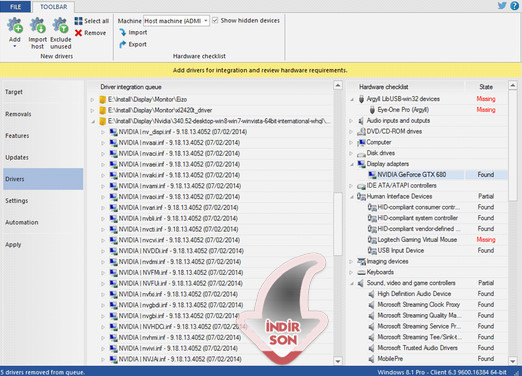The width and height of the screenshot is (522, 376).
Task: Select NVHDCi.inf driver row
Action: (210, 327)
